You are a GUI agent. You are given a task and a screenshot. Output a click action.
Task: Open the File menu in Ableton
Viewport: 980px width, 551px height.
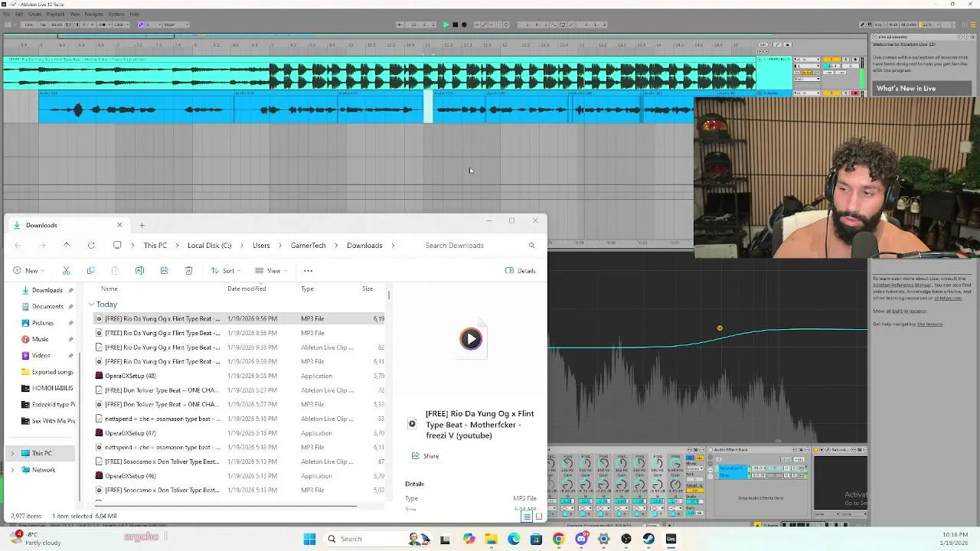click(x=7, y=14)
